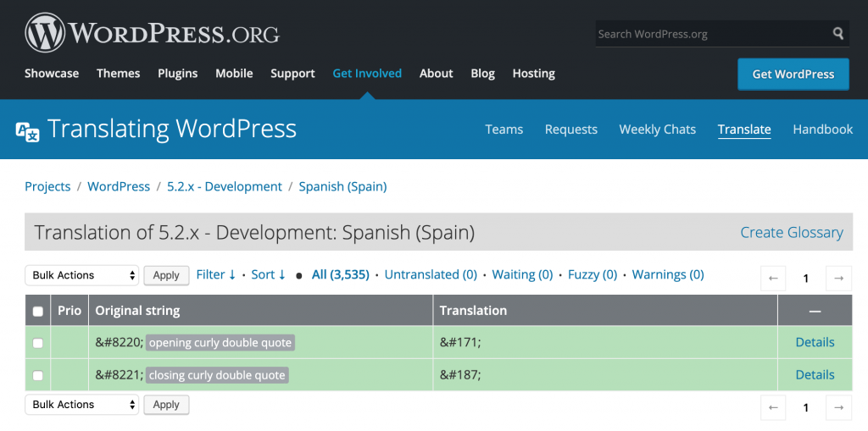Click the closing curly double quote tag
This screenshot has width=868, height=431.
pyautogui.click(x=218, y=376)
